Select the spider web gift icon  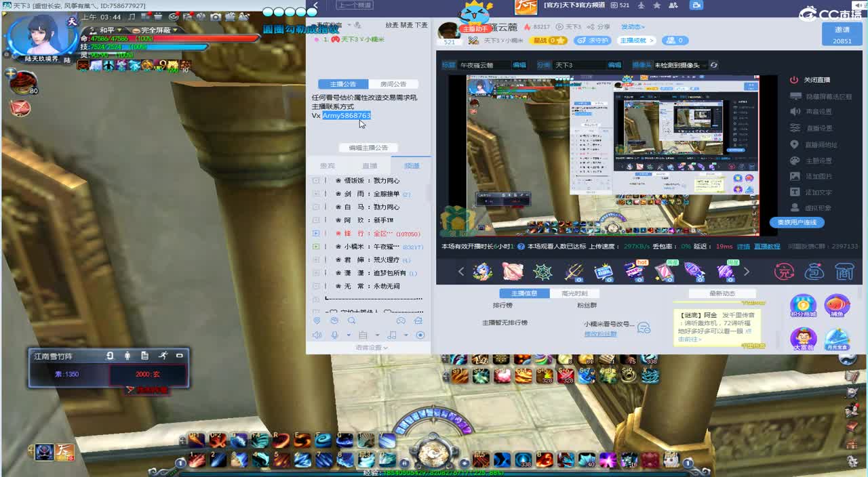(x=542, y=272)
